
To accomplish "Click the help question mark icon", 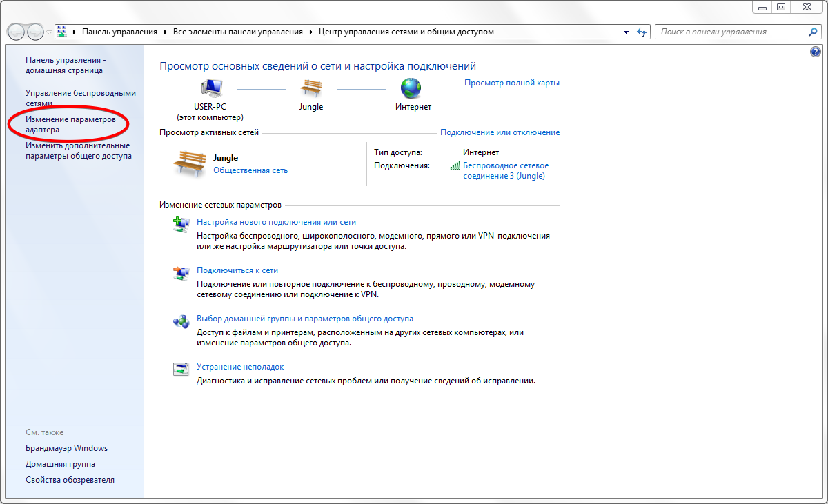I will [x=815, y=52].
